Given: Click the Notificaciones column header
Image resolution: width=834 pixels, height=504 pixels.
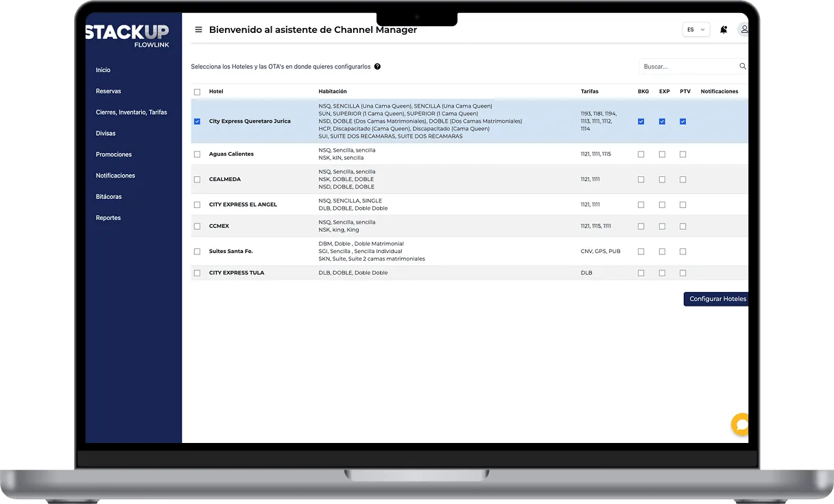Looking at the screenshot, I should [719, 92].
